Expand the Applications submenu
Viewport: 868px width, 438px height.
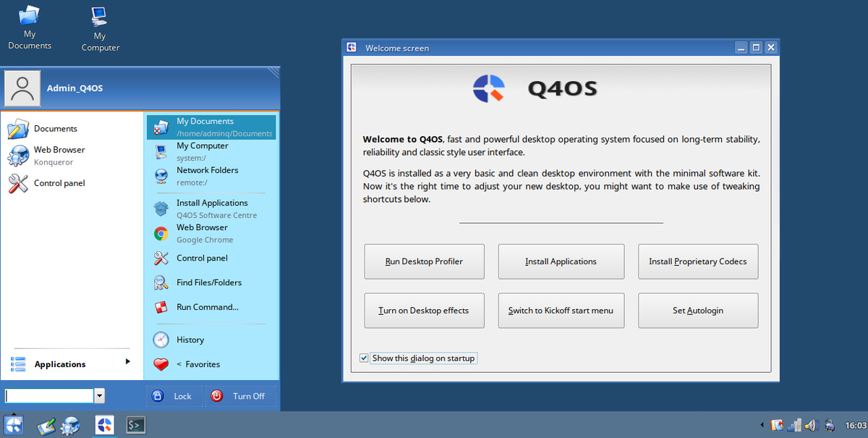[x=71, y=364]
